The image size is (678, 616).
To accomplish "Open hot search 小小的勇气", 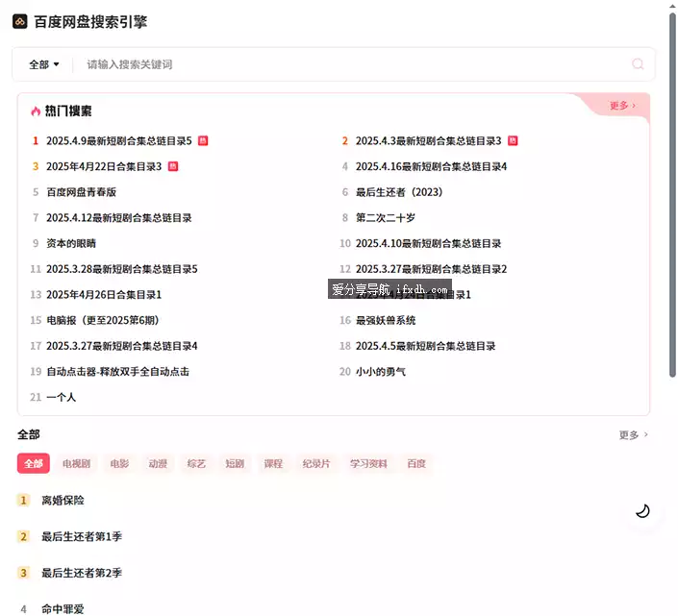I will click(381, 372).
